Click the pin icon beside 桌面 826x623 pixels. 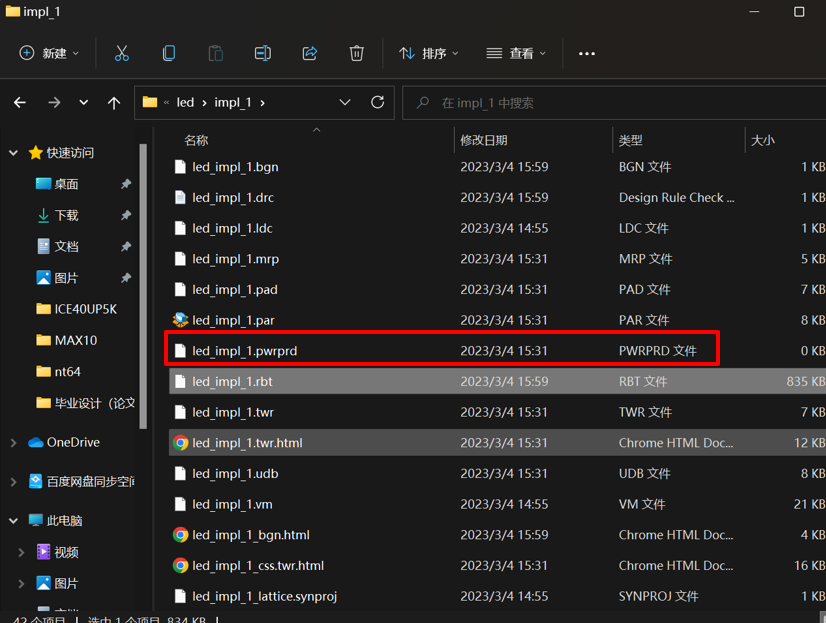[x=126, y=184]
